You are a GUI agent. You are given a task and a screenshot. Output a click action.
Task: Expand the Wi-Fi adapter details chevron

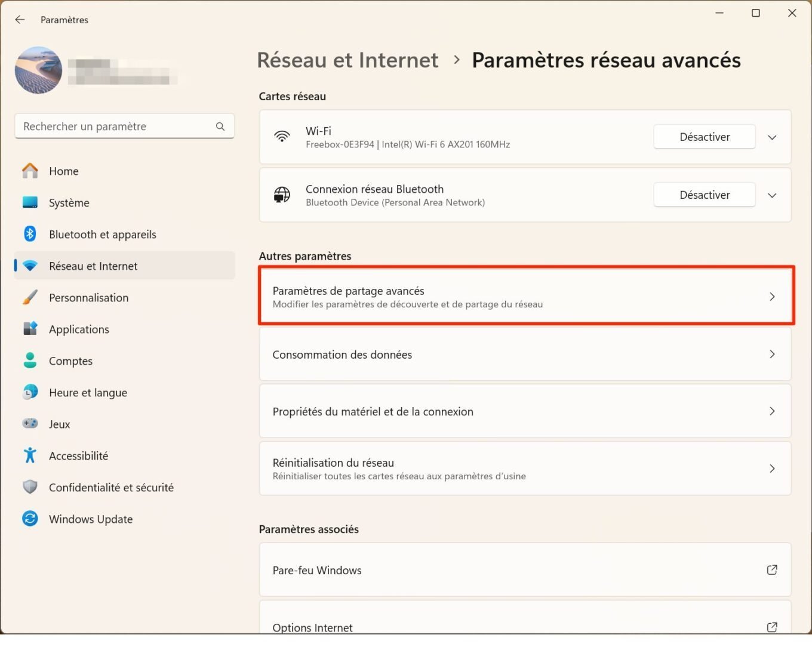click(772, 137)
